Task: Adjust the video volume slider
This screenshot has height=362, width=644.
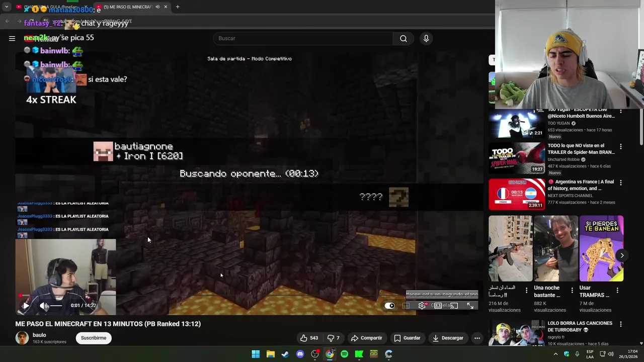Action: coord(56,305)
